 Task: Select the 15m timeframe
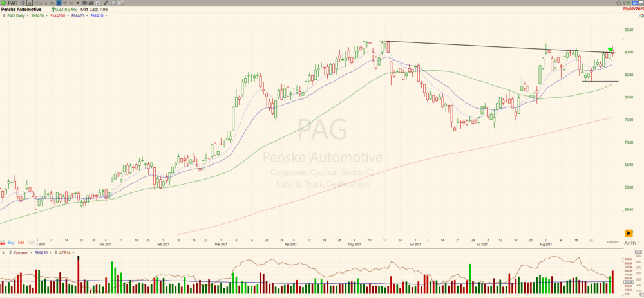point(38,3)
